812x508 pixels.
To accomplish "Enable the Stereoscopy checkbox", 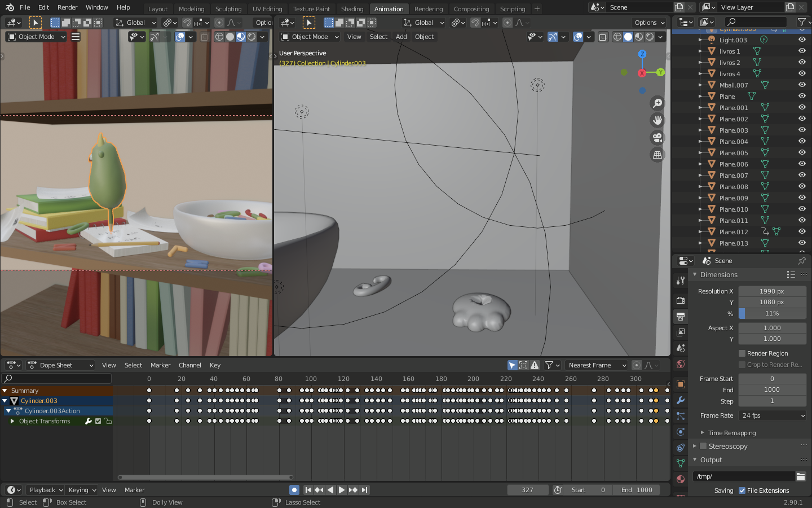I will coord(703,446).
